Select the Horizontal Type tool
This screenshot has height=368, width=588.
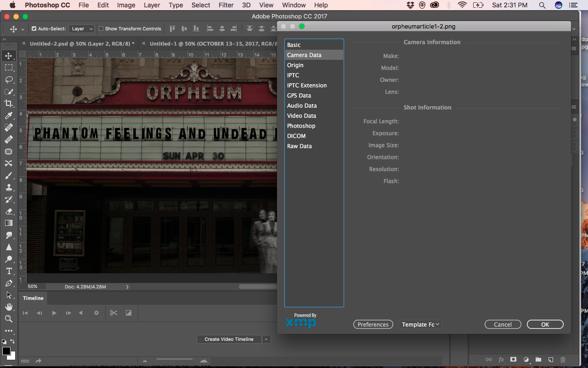click(9, 271)
